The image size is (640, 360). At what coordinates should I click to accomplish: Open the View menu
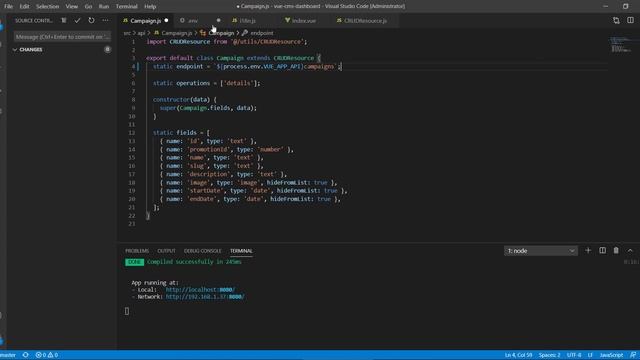pyautogui.click(x=71, y=7)
